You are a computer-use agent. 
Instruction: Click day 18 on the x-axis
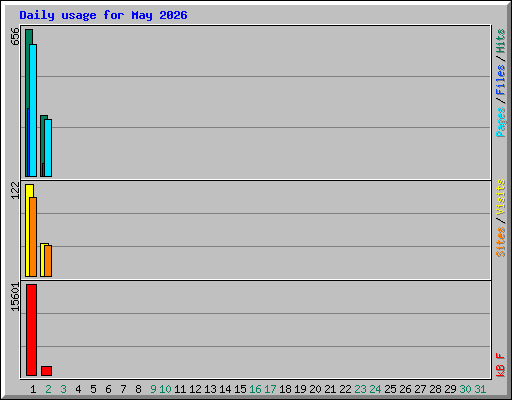tap(285, 389)
